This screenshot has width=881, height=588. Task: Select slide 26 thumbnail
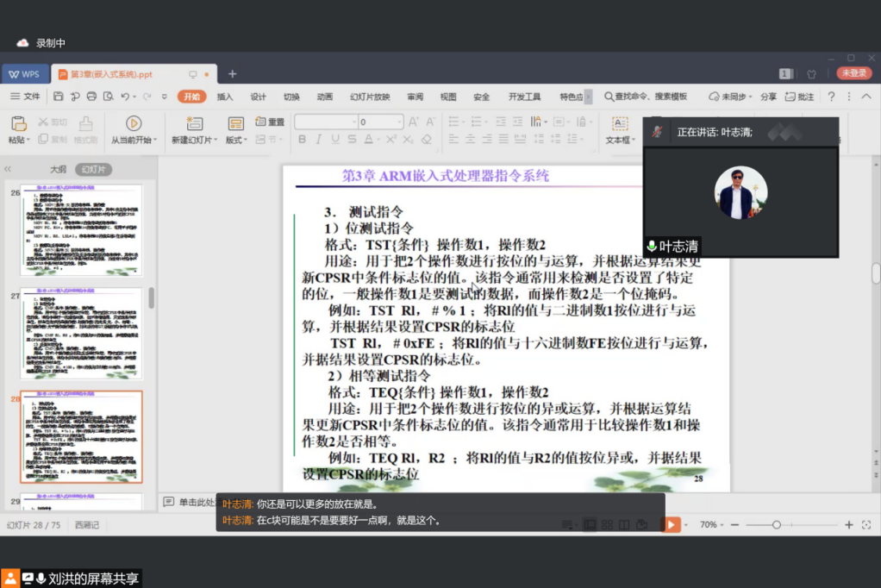click(82, 230)
